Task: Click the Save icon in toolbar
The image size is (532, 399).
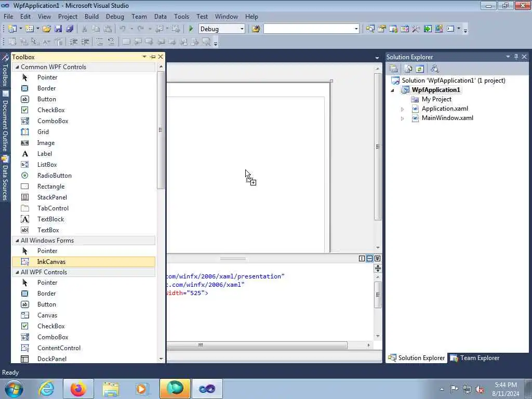Action: (x=58, y=29)
